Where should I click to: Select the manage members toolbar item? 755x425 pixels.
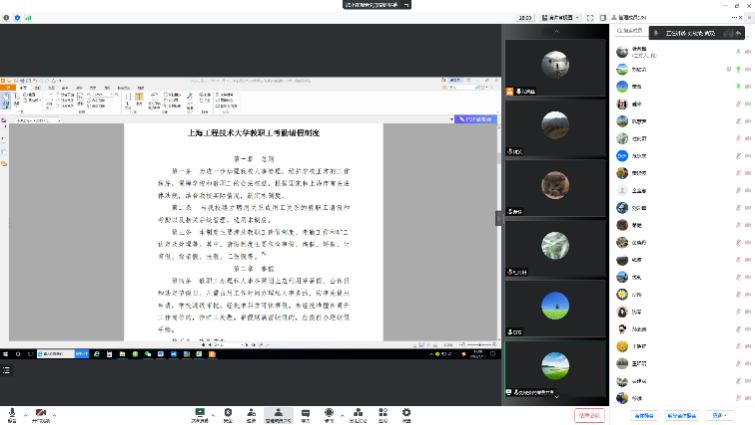[278, 413]
